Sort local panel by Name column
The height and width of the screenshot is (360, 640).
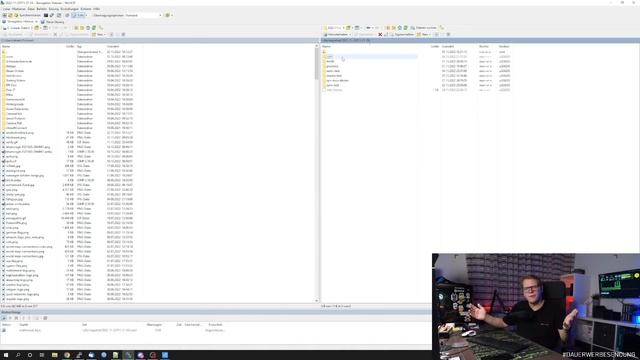[x=6, y=47]
